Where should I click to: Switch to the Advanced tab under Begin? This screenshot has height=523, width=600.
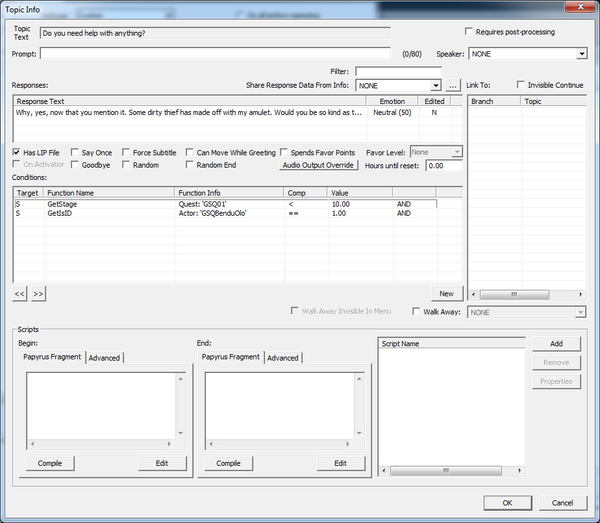point(104,358)
